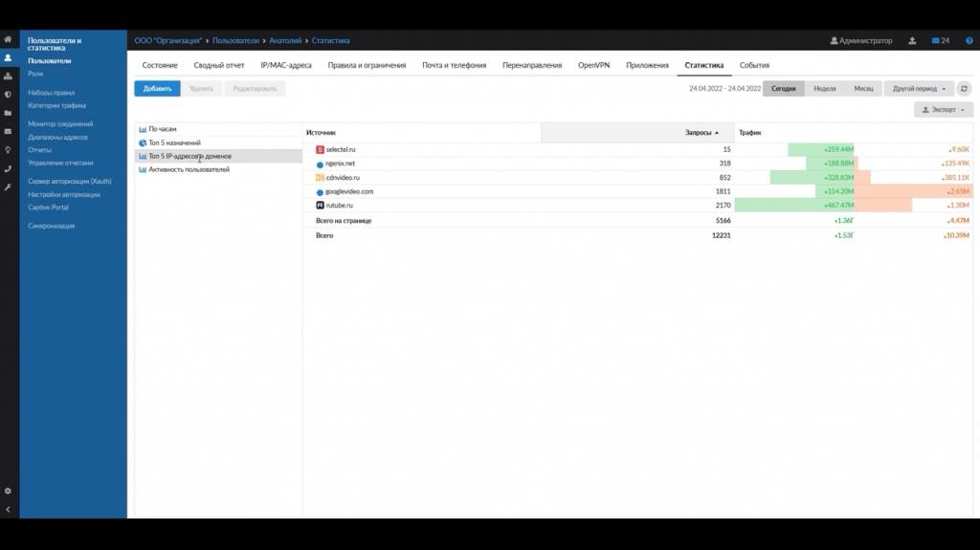The image size is (980, 550).
Task: Collapse sidebar with the left chevron
Action: coord(8,510)
